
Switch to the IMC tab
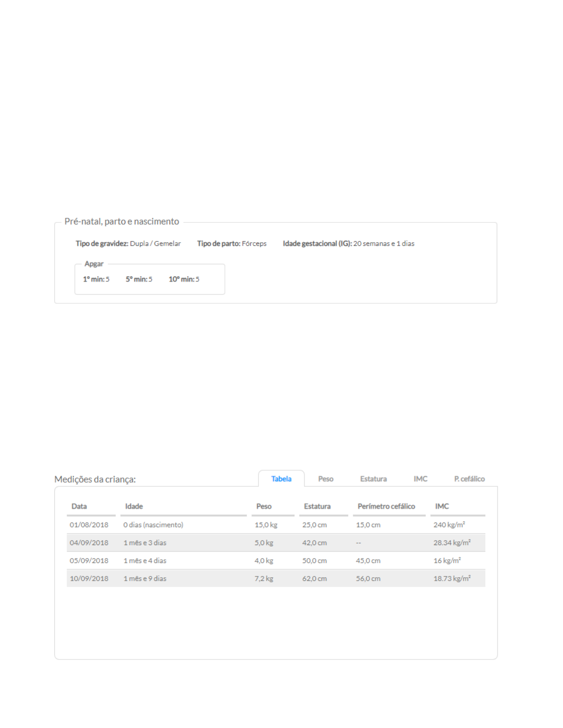[x=420, y=479]
